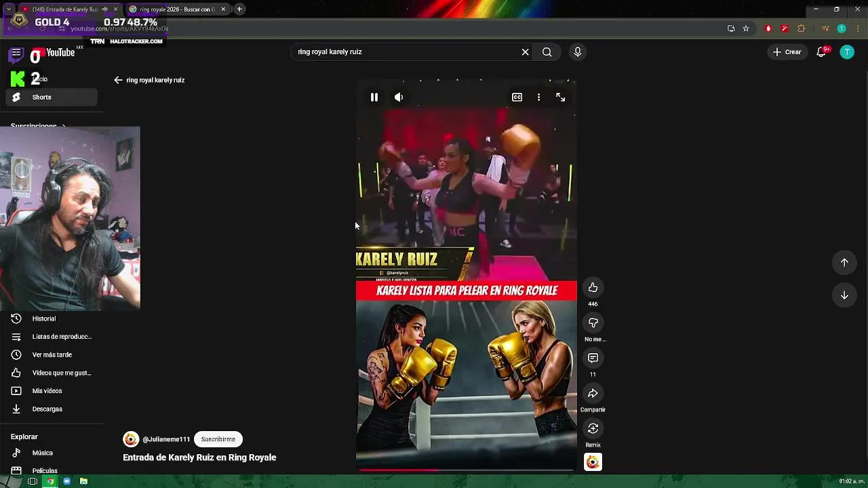Close the Entrada de Karely Ruiz tab
The width and height of the screenshot is (868, 488).
[x=115, y=9]
